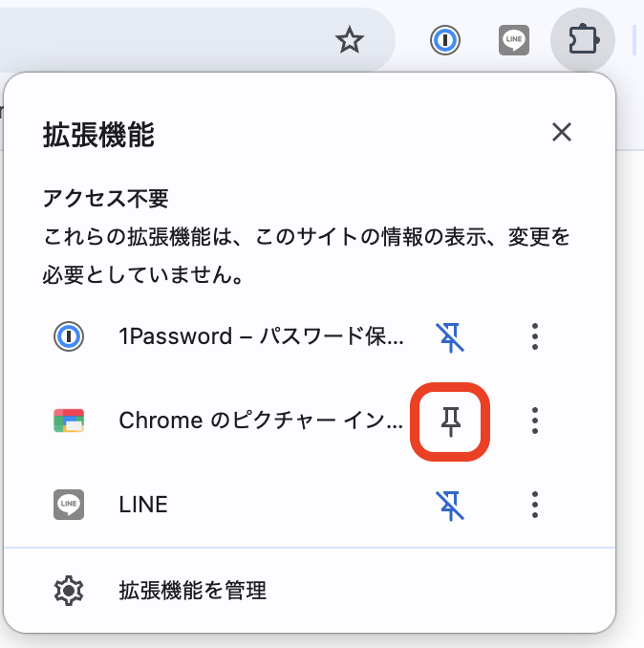This screenshot has width=644, height=648.
Task: Select the 1Password – パスワード保… entry
Action: click(261, 336)
